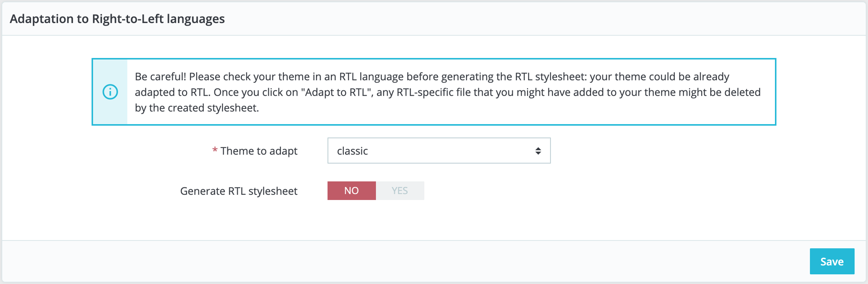Click the 'Be careful!' text in the alert

point(160,76)
